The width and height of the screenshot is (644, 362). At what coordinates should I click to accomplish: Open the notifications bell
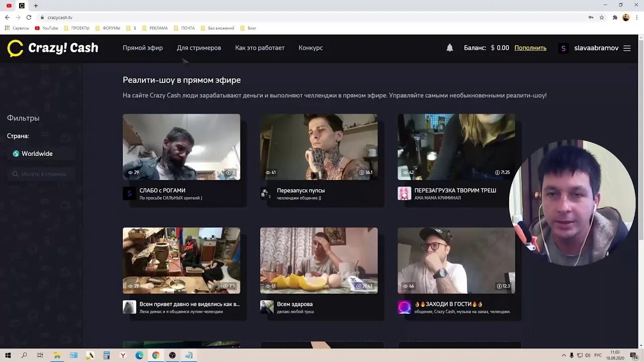[450, 48]
